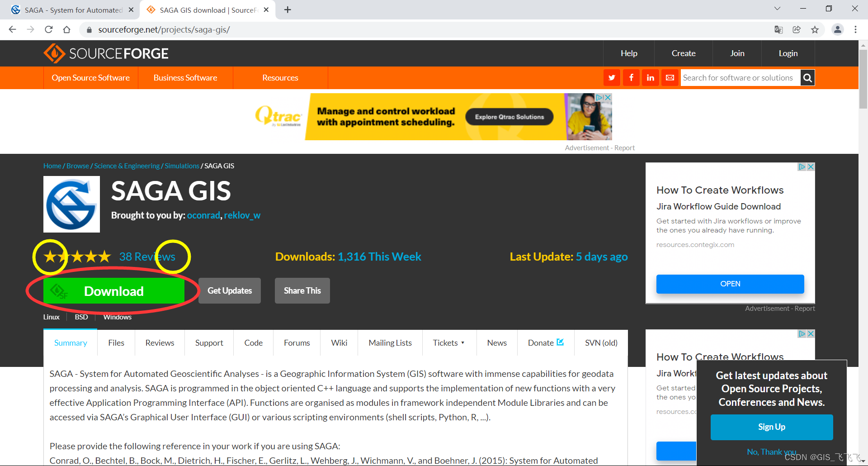Dismiss popup with No, Thank you

(x=772, y=452)
